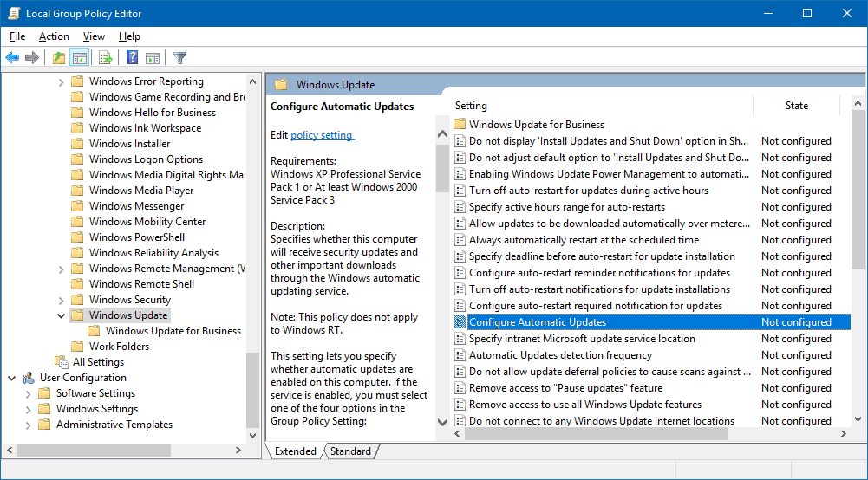
Task: Toggle the Show/Hide Console Tree icon
Action: 80,57
